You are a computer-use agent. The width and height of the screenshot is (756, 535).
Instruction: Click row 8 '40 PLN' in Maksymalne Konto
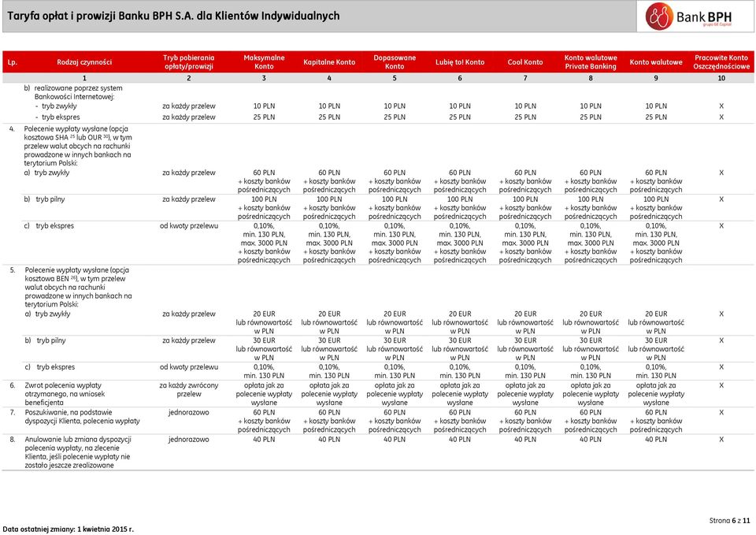(x=264, y=440)
